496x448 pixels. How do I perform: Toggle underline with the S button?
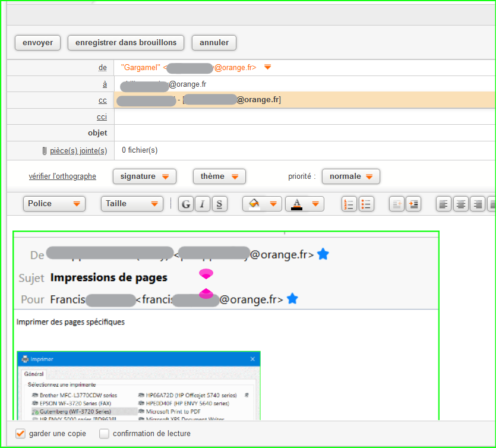tap(220, 204)
